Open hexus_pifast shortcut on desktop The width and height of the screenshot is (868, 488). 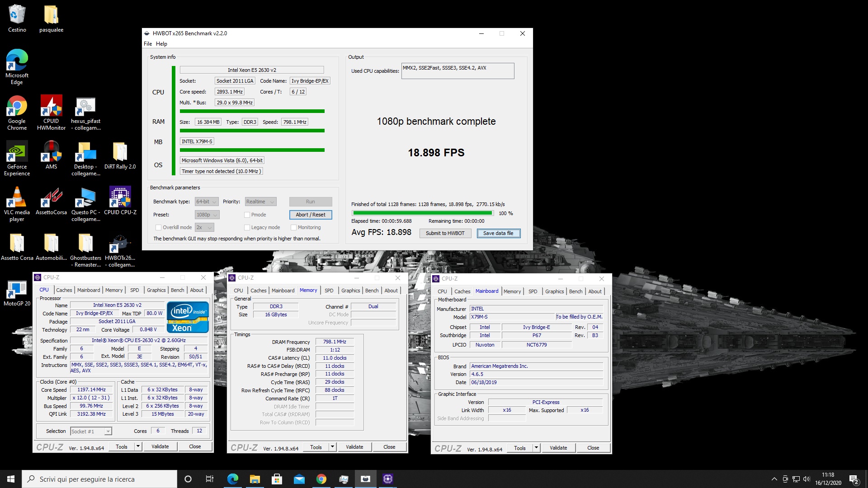(85, 113)
